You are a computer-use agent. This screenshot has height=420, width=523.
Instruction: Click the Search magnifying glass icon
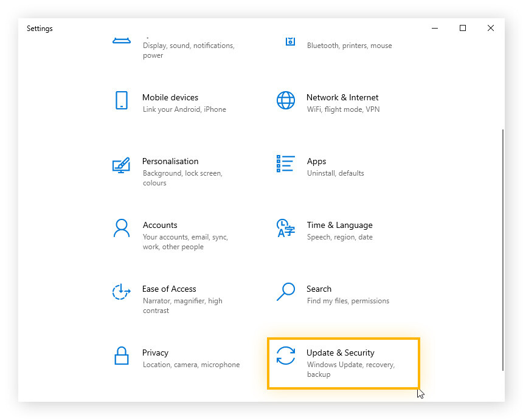(286, 292)
